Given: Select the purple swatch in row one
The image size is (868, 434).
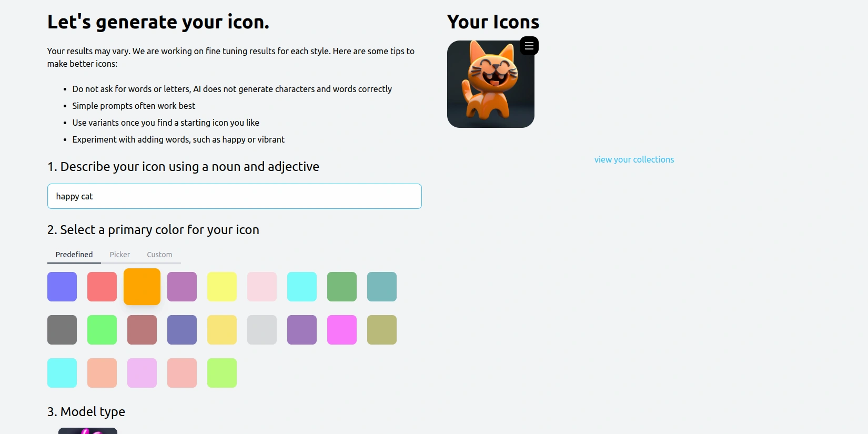Looking at the screenshot, I should point(181,287).
